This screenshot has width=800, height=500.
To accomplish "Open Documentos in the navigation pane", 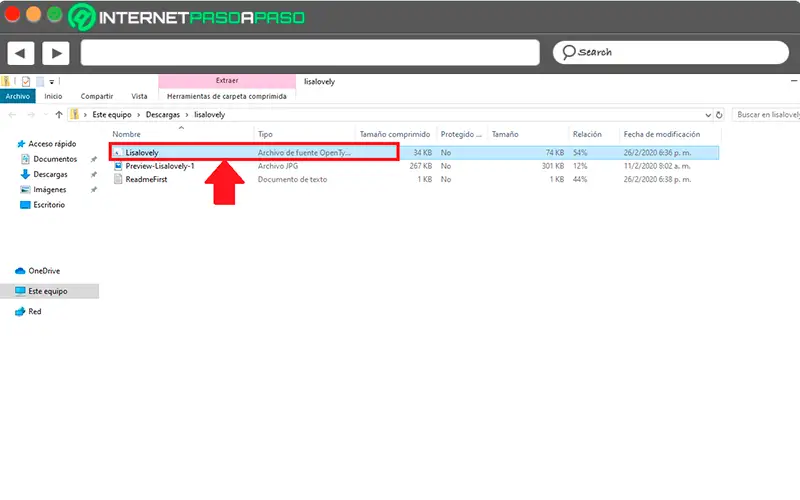I will pyautogui.click(x=55, y=159).
